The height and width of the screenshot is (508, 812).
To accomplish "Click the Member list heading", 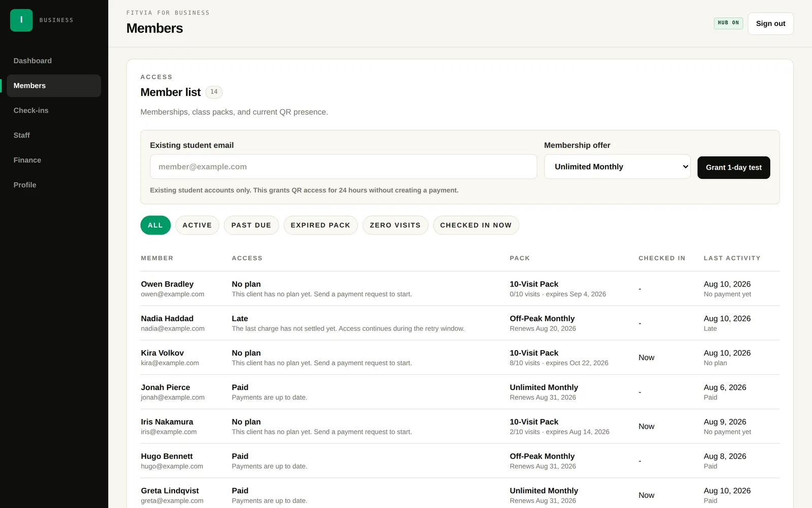I will tap(171, 92).
